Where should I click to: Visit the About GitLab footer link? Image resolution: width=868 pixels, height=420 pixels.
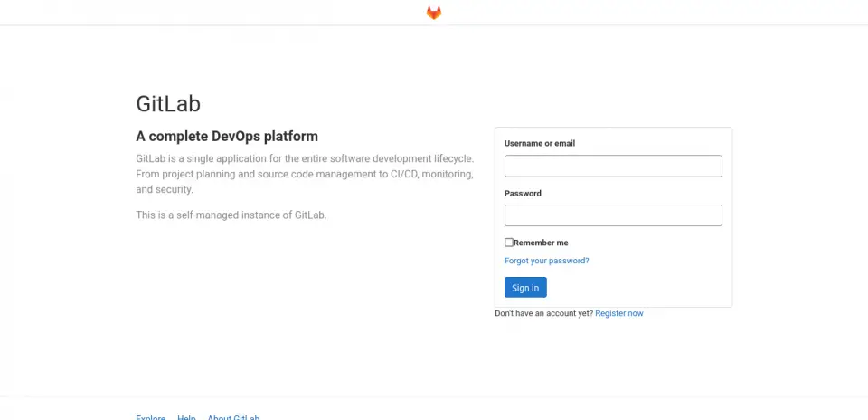click(233, 417)
